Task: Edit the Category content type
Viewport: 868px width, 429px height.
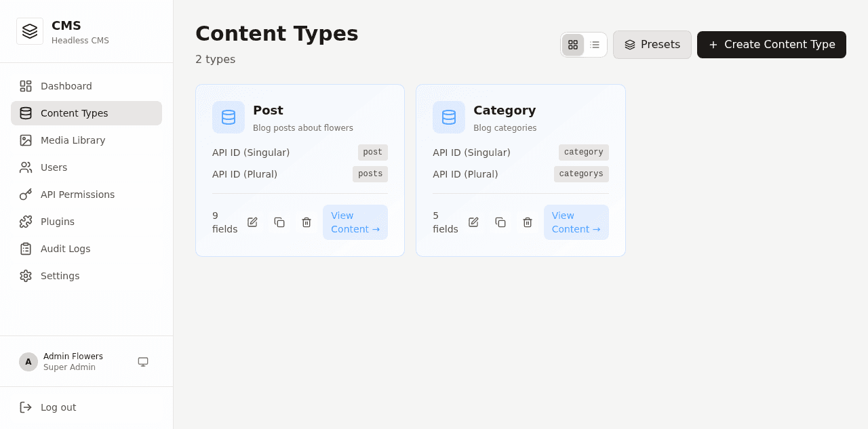Action: [x=473, y=222]
